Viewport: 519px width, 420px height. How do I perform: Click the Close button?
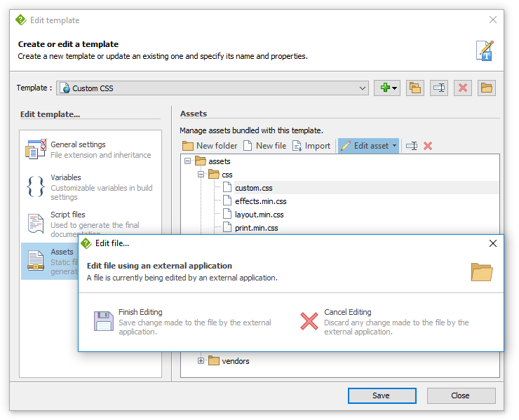tap(461, 395)
